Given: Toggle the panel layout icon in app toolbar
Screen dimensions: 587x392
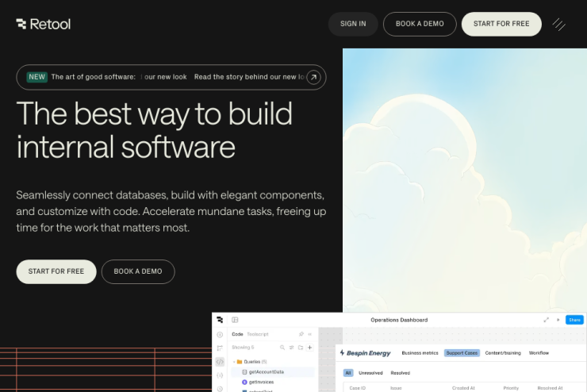Looking at the screenshot, I should point(235,320).
